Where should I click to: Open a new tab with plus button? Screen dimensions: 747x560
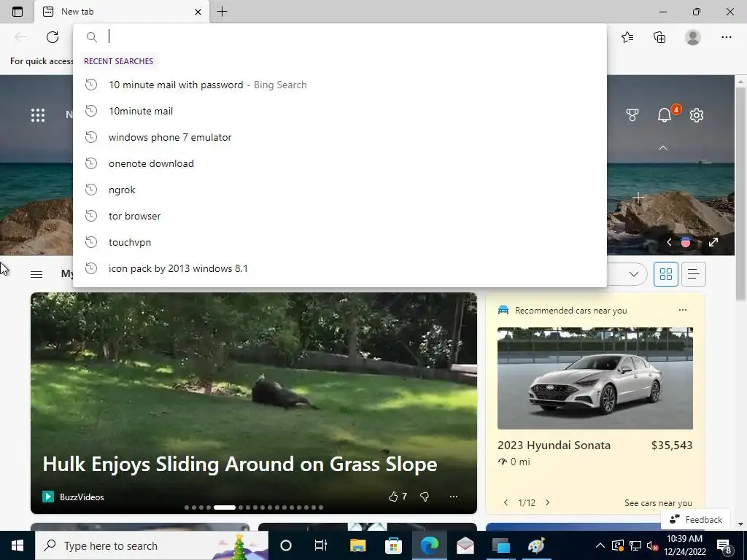pos(222,12)
